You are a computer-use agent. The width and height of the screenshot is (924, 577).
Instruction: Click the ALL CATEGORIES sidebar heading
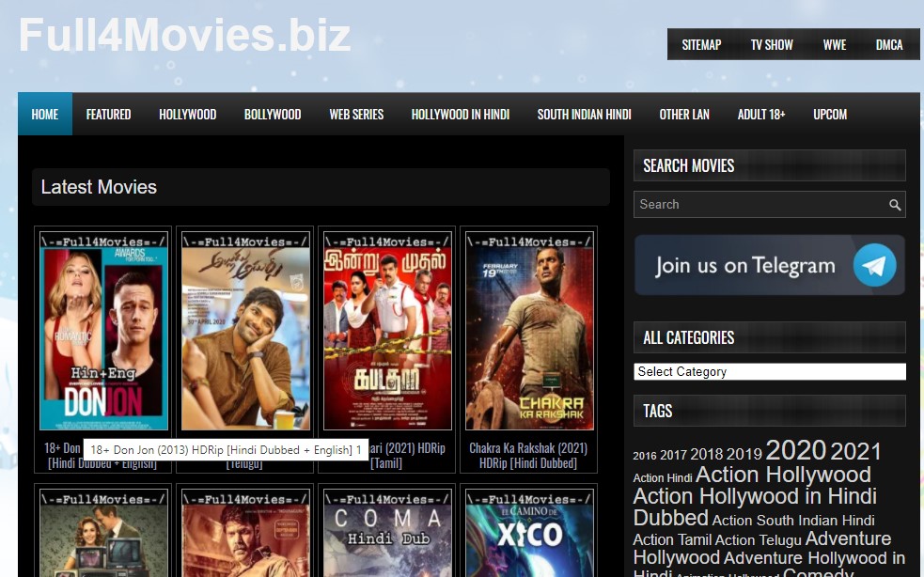pyautogui.click(x=689, y=337)
